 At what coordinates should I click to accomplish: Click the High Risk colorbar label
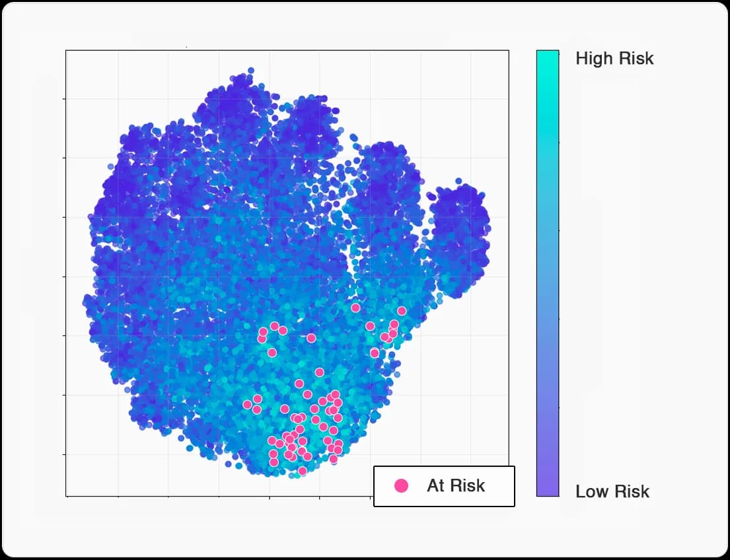pos(614,58)
